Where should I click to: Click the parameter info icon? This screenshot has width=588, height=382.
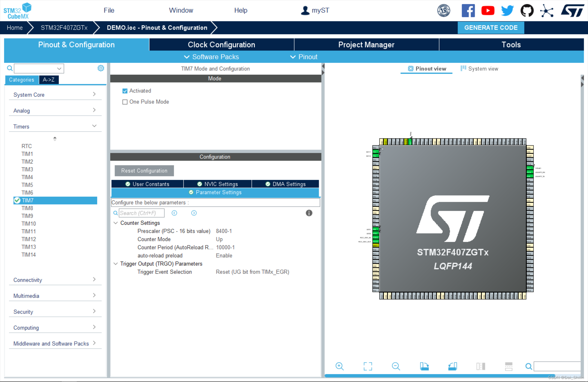[309, 213]
